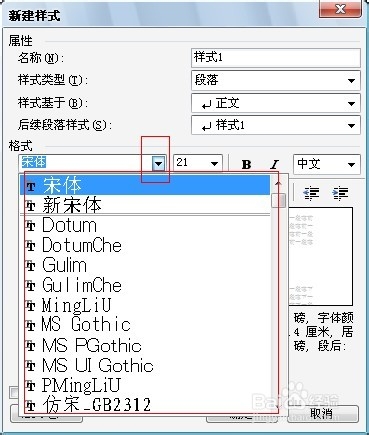Select MingLiU font
The height and width of the screenshot is (435, 369).
click(x=145, y=305)
